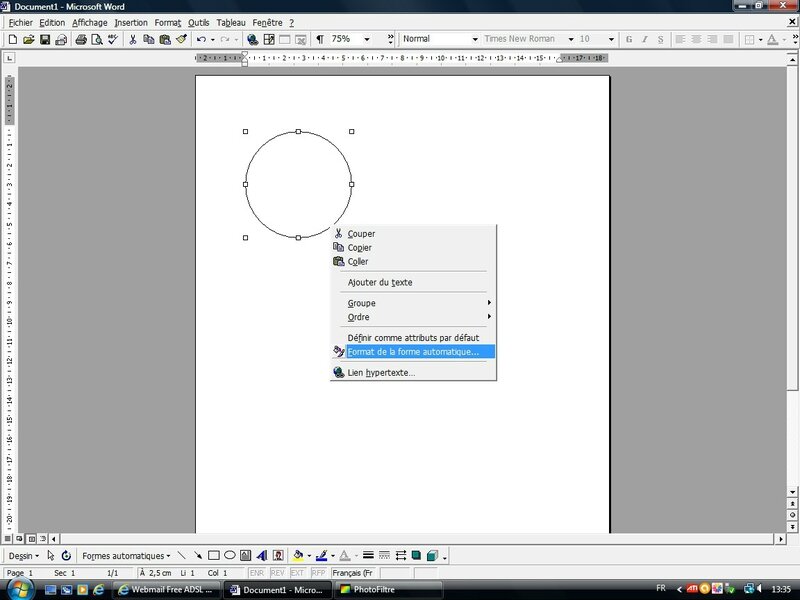Image resolution: width=800 pixels, height=600 pixels.
Task: Click the top-center handle of the circle
Action: pos(298,131)
